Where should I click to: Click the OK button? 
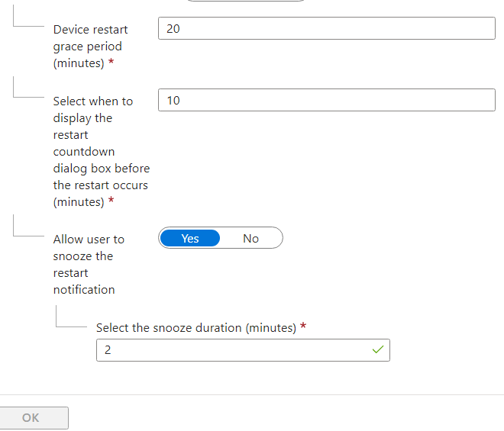point(34,417)
